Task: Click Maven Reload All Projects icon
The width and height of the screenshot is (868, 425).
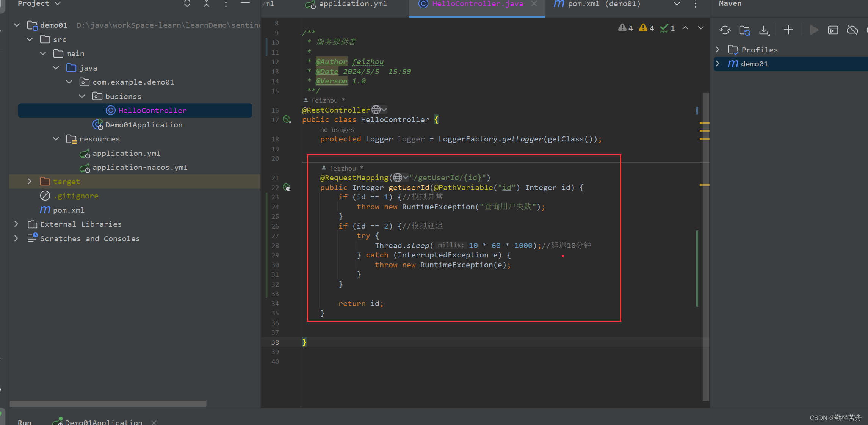Action: click(725, 30)
